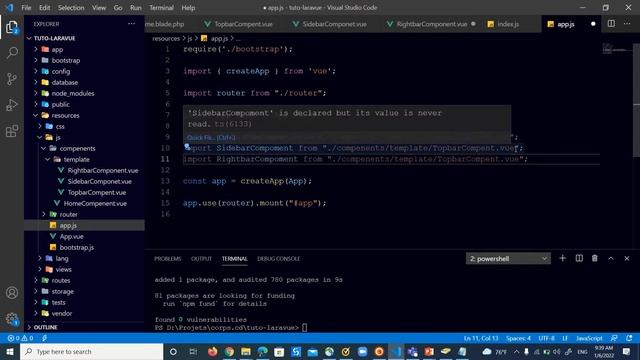Open the Manage gear icon
The image size is (640, 360).
12,318
